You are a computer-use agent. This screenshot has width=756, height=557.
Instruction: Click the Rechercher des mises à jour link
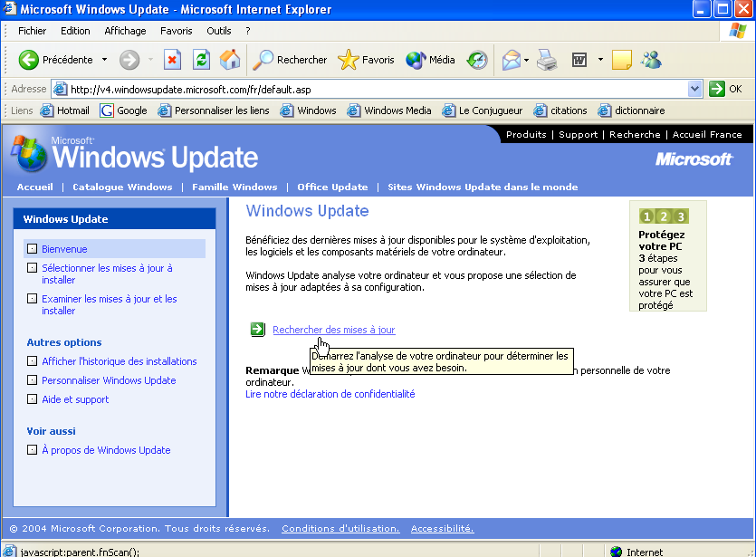[334, 330]
